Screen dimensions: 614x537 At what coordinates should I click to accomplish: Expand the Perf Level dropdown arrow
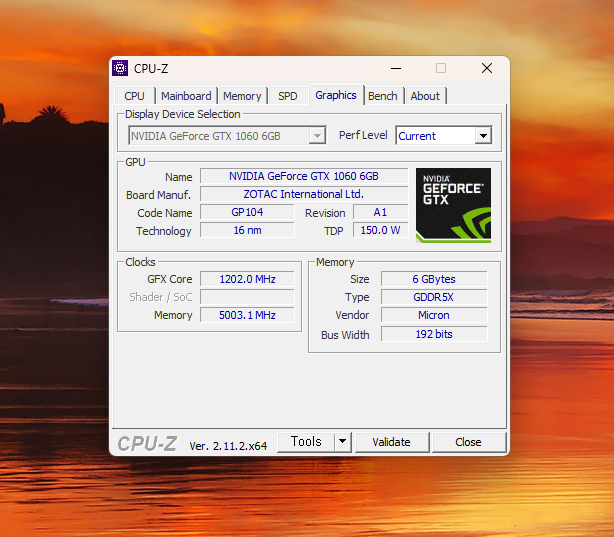[x=483, y=136]
